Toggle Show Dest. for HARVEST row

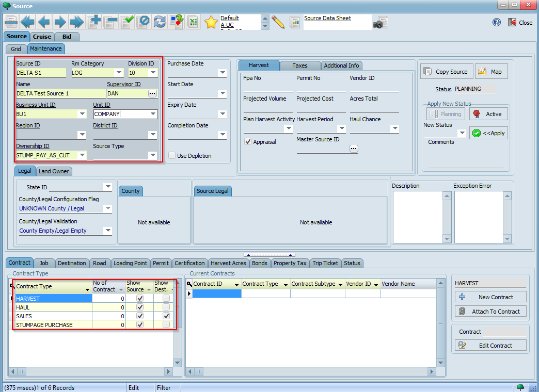tap(166, 298)
